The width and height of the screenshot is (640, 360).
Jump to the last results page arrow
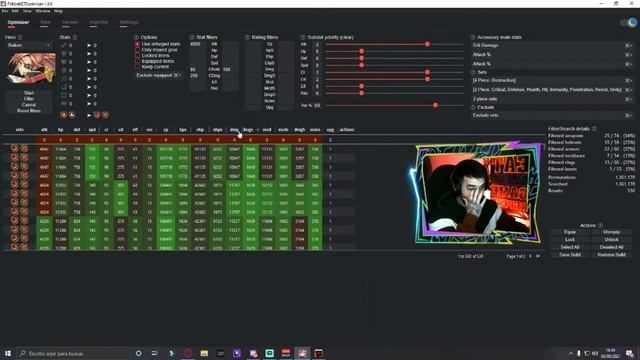(x=538, y=256)
